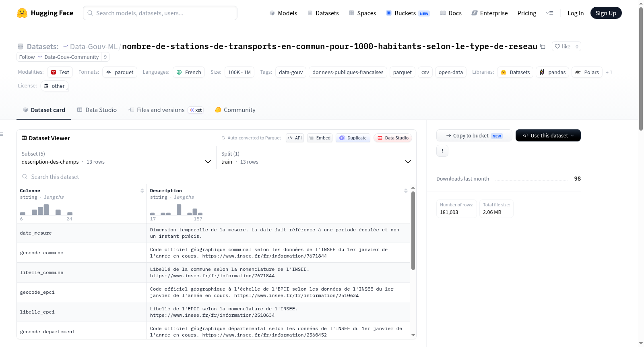Open Buckets in top navigation
The width and height of the screenshot is (644, 347).
(x=408, y=13)
